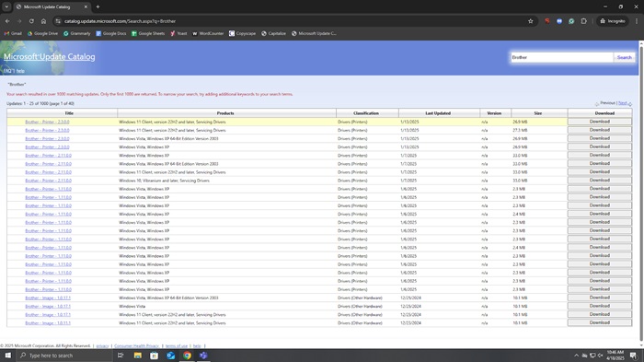Open Brother Printer 2.3.0.0 link for XP 64-Bit Edition
Viewport: 644px width, 362px height.
pos(47,139)
